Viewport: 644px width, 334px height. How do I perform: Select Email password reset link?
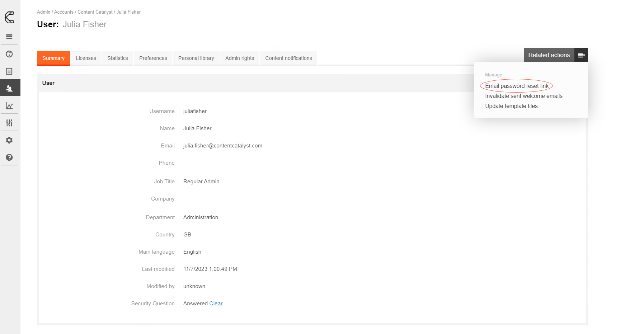[517, 86]
